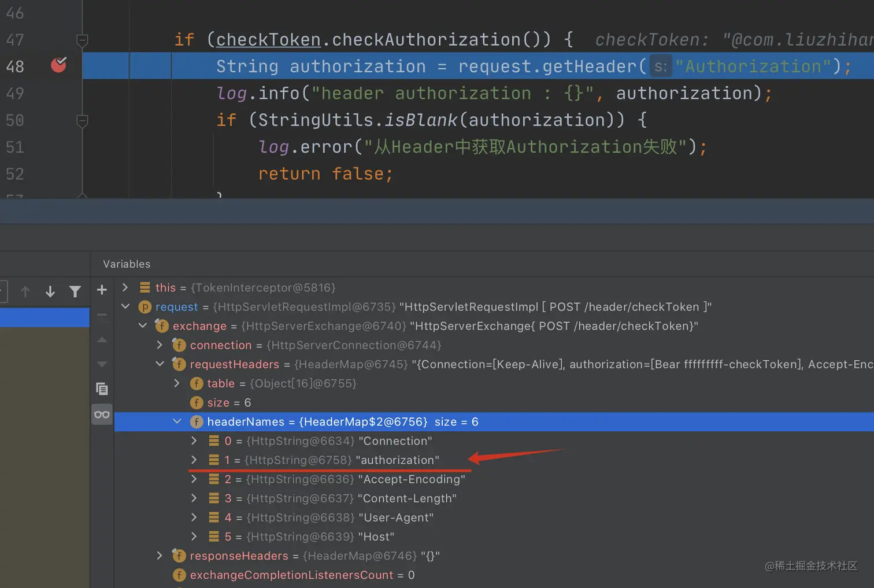Select the highlighted frame in Frames list
Screen dimensions: 874x588
45,317
